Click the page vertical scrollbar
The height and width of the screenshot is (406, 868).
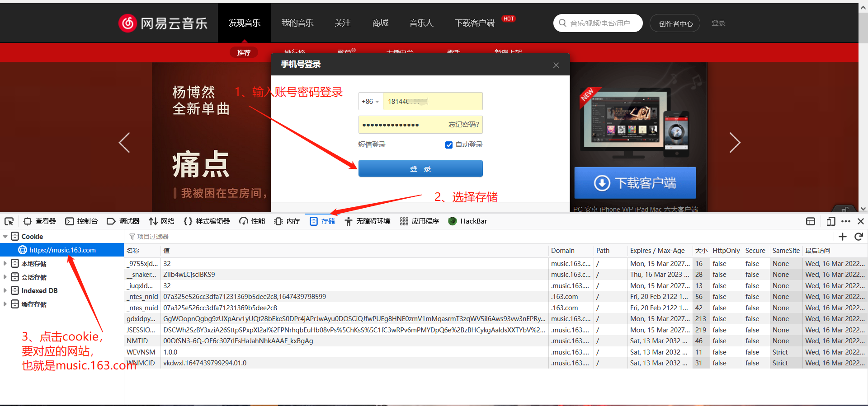[863, 107]
